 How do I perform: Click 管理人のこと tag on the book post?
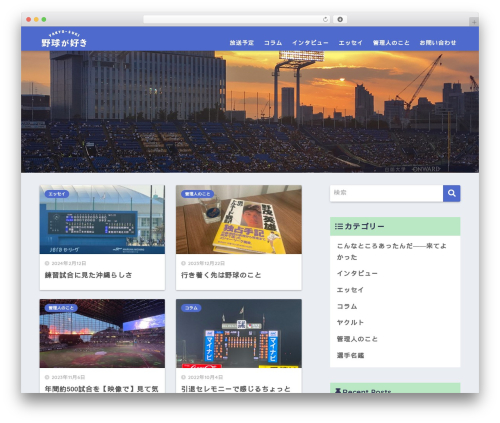tap(197, 194)
